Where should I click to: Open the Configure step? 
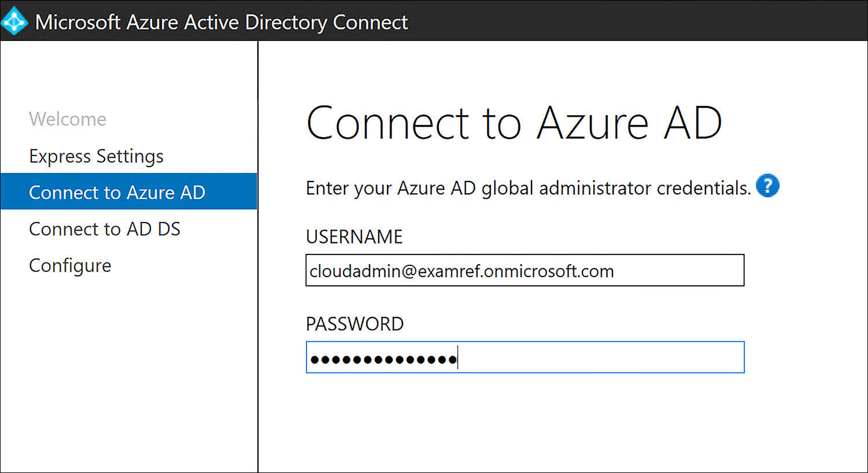click(70, 265)
